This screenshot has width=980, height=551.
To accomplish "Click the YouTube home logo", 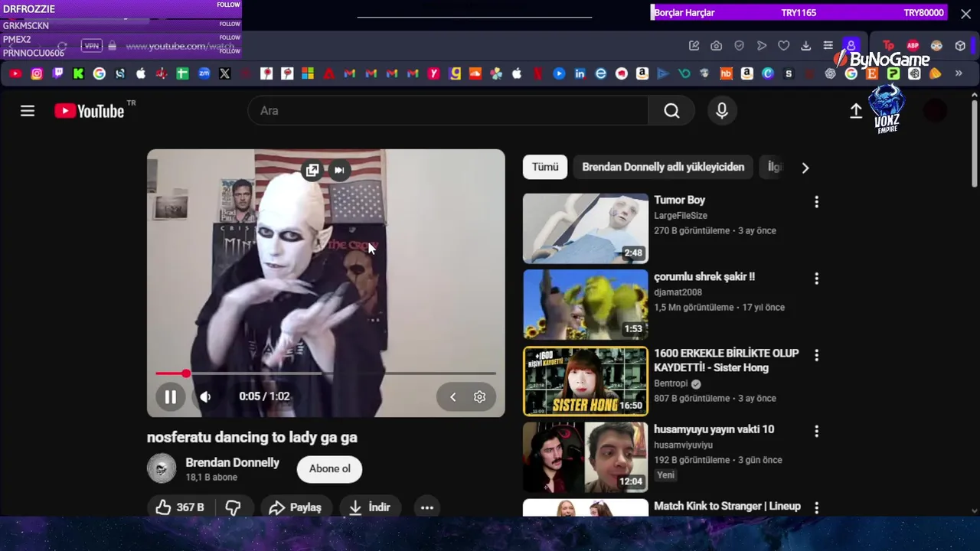I will click(89, 111).
